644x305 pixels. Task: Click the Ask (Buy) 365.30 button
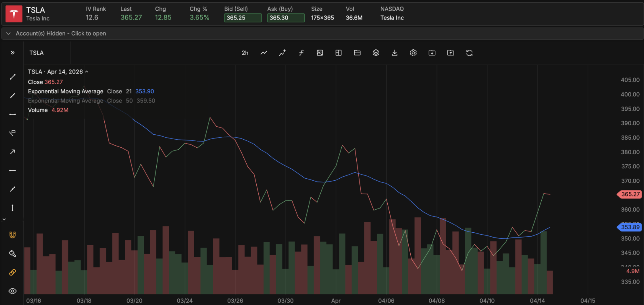(x=286, y=18)
